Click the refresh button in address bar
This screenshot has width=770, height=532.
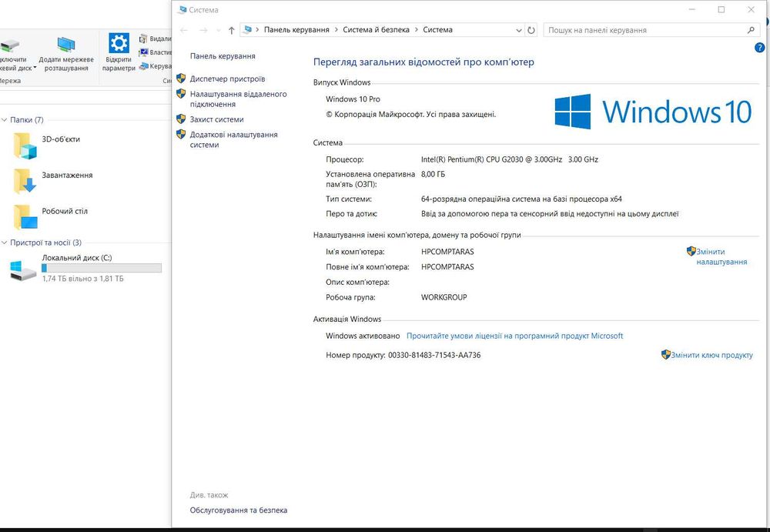[x=531, y=30]
